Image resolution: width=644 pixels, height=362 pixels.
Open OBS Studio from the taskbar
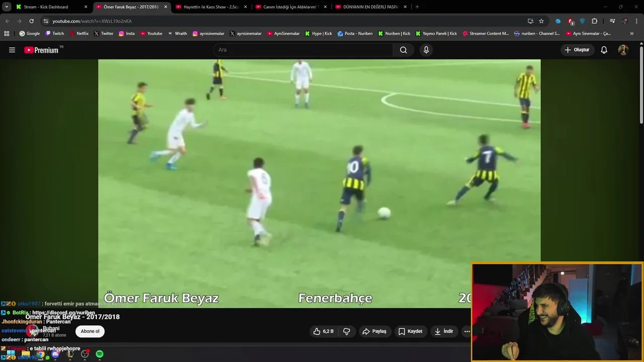(x=85, y=354)
